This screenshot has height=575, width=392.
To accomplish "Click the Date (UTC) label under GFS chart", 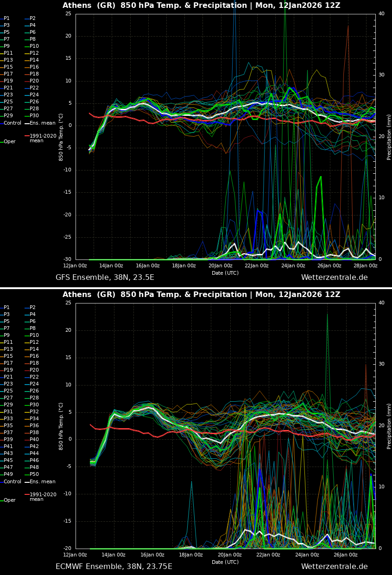I will tap(225, 273).
